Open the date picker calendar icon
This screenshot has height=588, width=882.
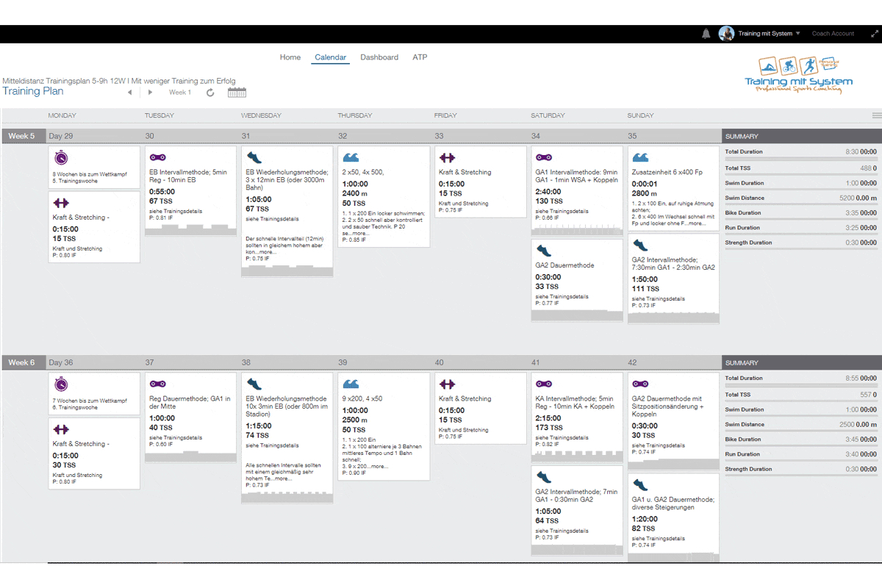[x=237, y=93]
